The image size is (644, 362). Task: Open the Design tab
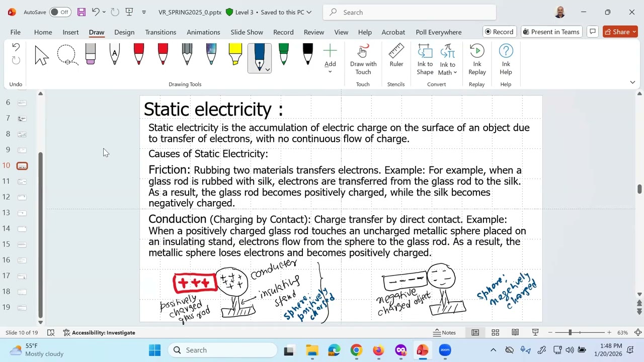124,32
